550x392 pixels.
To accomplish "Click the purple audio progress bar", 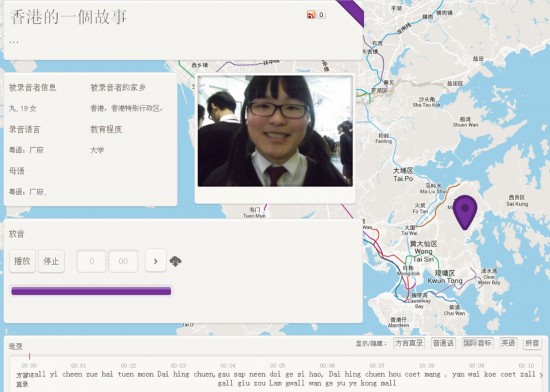I will click(x=91, y=291).
